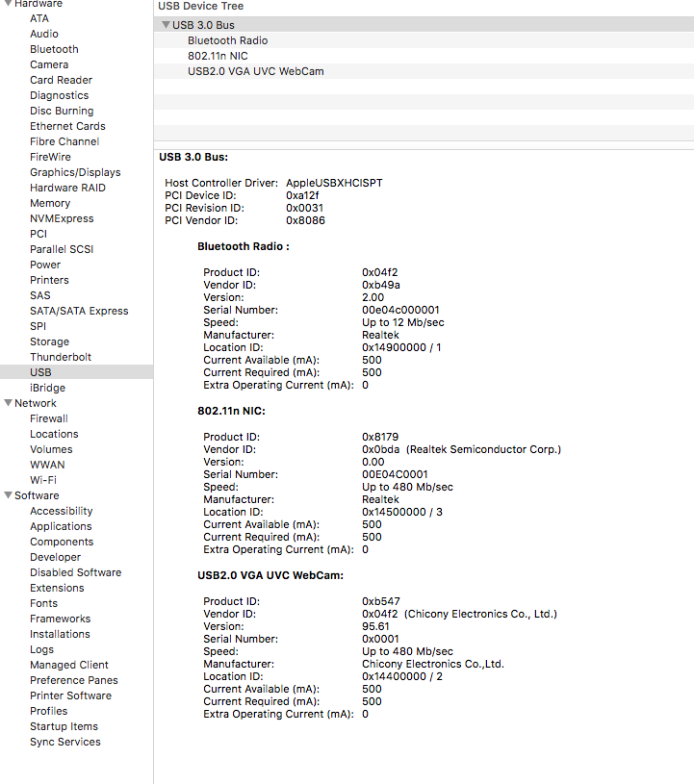
Task: Open Fonts section
Action: tap(43, 603)
